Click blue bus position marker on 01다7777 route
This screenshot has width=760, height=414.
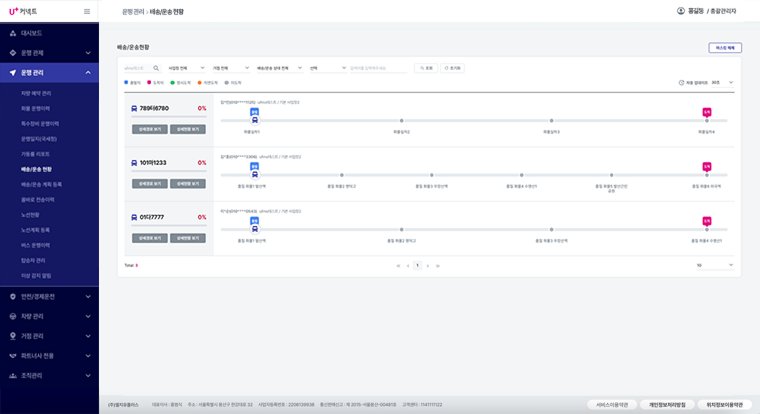click(254, 221)
